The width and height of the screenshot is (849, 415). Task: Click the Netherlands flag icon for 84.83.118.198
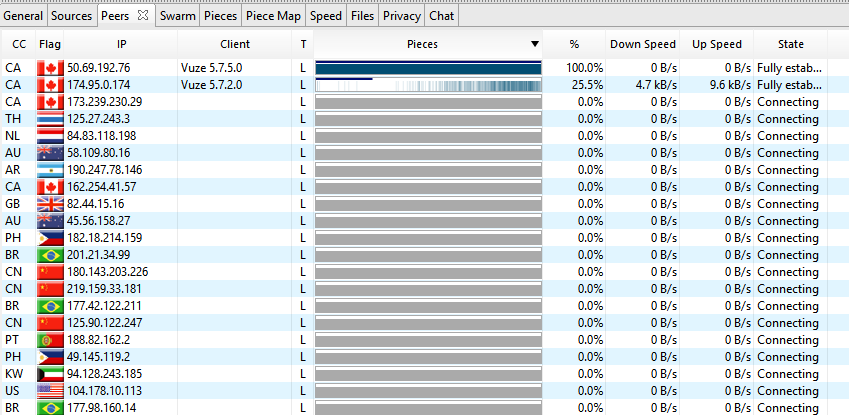(x=50, y=136)
